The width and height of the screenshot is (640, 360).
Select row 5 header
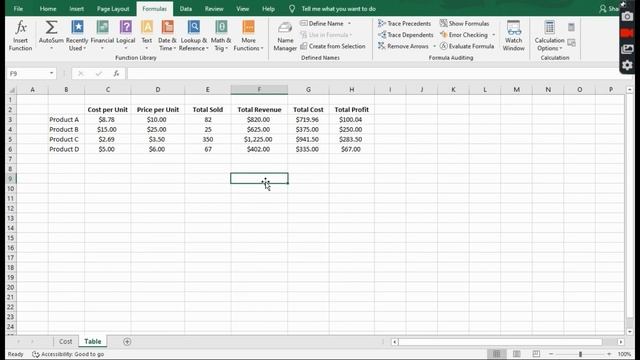[11, 139]
